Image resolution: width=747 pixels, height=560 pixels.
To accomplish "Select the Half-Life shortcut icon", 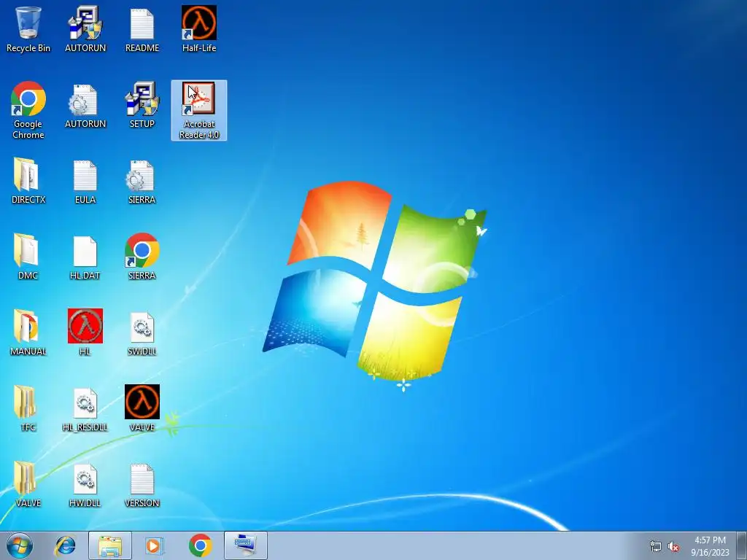I will (199, 29).
